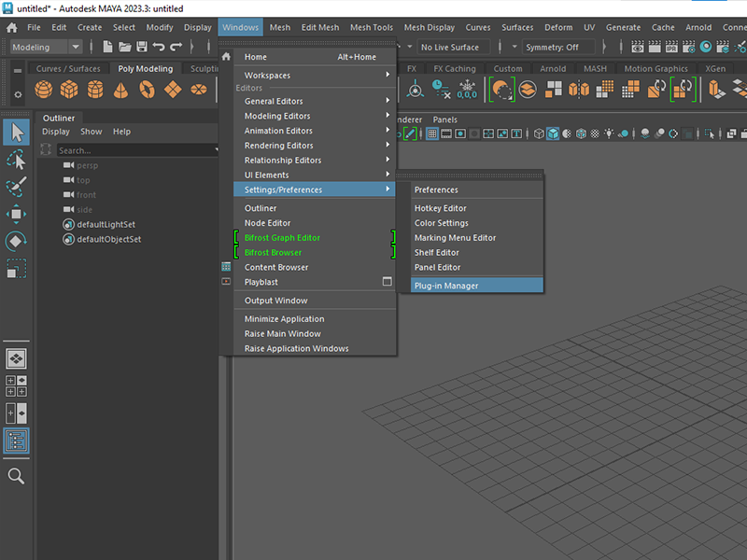Undo the last action
747x560 pixels.
click(159, 47)
